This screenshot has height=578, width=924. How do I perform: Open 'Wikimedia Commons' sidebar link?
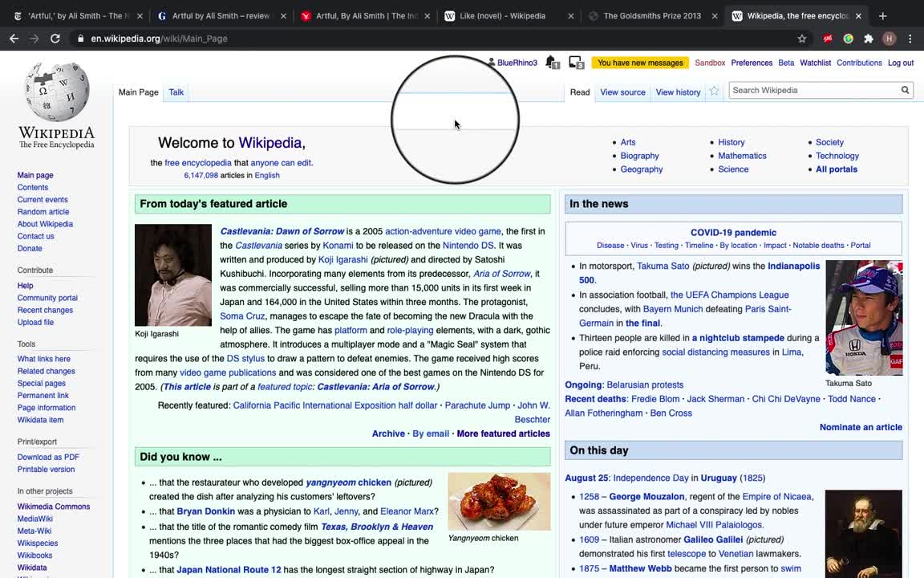[x=54, y=507]
